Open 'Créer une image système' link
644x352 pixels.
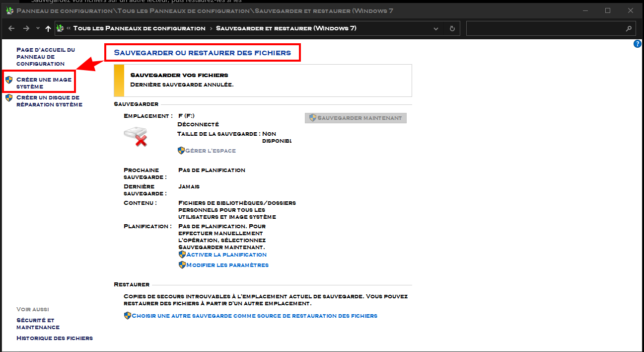(44, 83)
